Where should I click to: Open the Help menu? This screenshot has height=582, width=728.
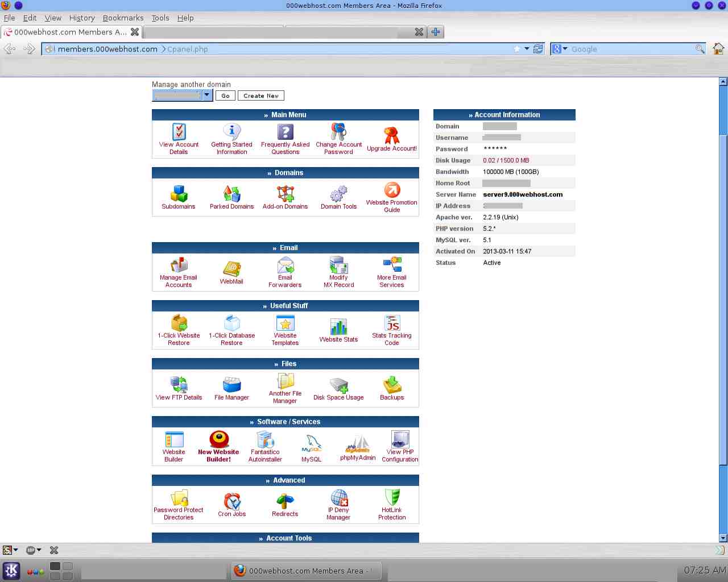click(x=185, y=18)
